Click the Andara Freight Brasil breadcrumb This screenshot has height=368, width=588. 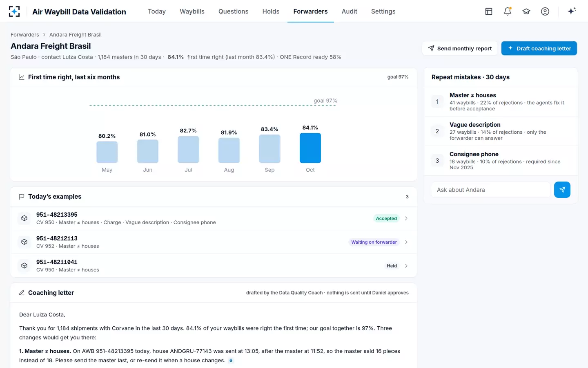pyautogui.click(x=76, y=35)
